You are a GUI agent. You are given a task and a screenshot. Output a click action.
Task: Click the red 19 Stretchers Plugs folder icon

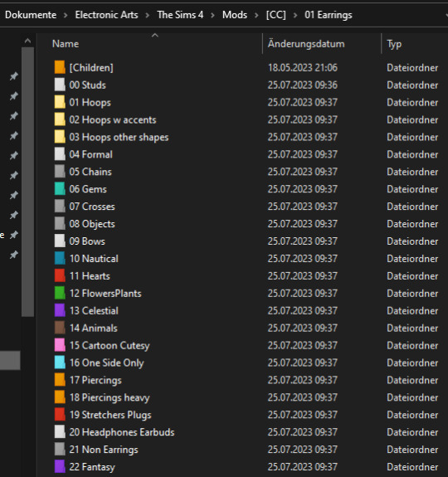coord(60,414)
